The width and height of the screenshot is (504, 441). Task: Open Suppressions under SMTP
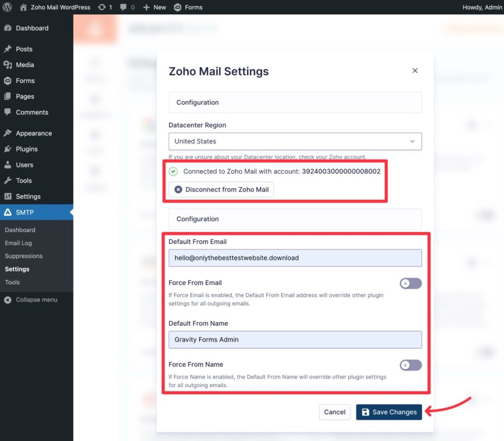point(24,256)
